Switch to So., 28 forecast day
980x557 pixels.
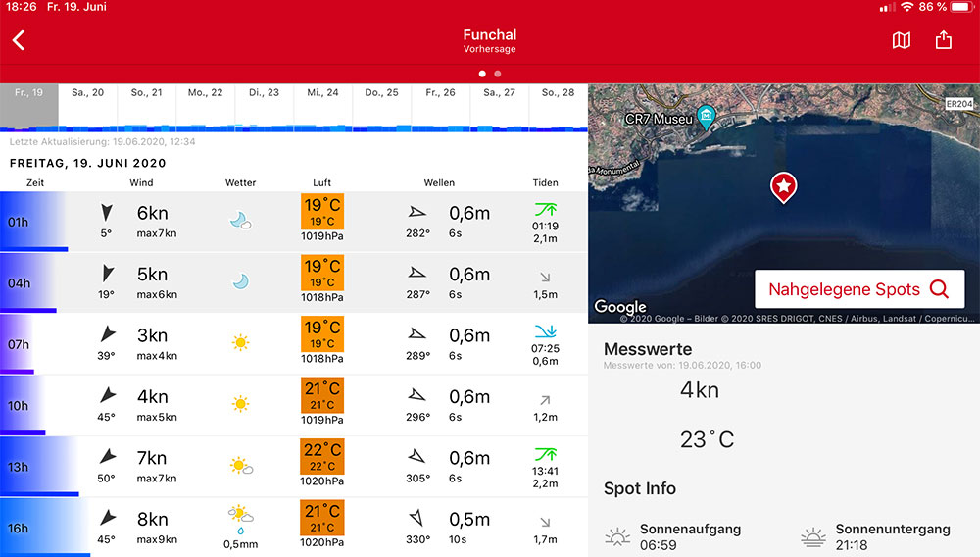(x=558, y=92)
